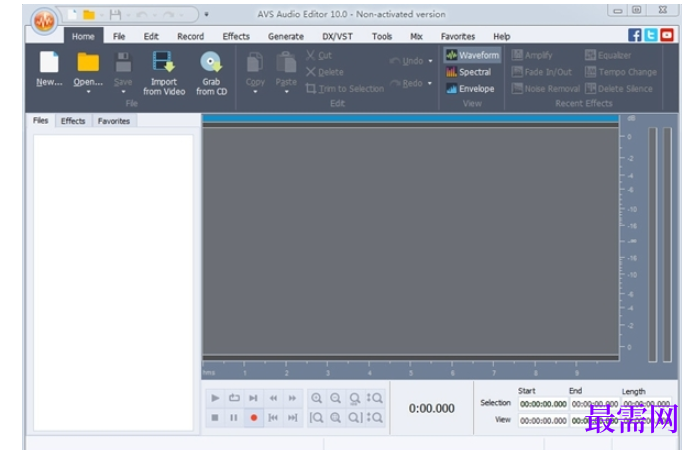Image resolution: width=697 pixels, height=450 pixels.
Task: Switch to Waveform view
Action: tap(473, 55)
